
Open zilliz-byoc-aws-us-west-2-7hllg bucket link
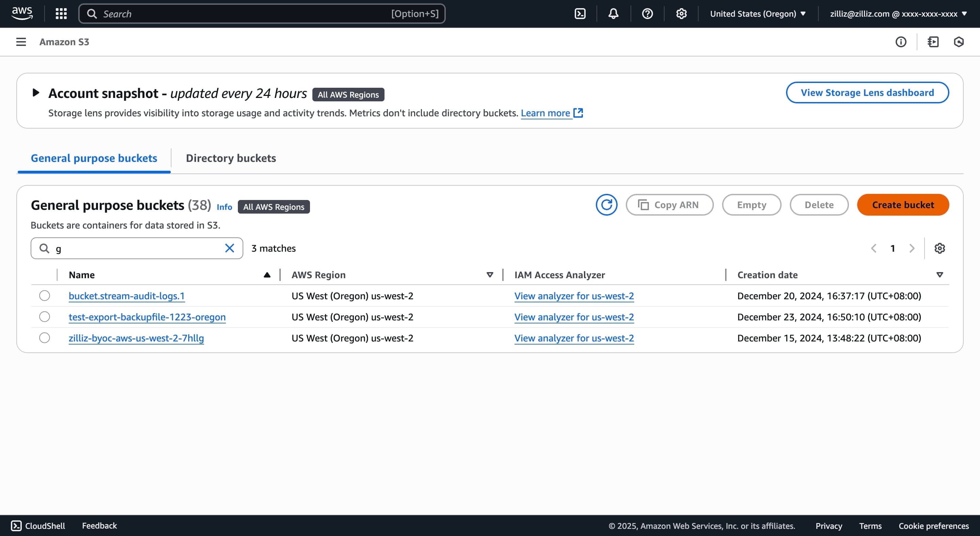click(x=136, y=338)
